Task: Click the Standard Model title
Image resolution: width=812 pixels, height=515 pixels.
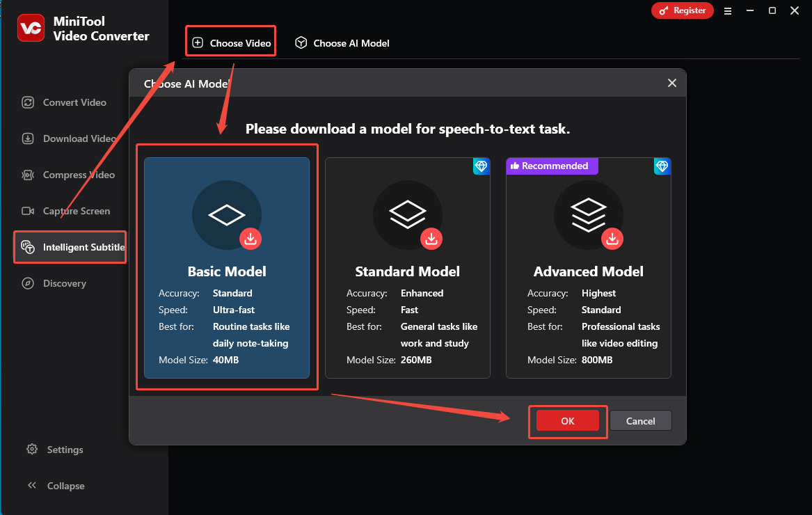Action: click(x=408, y=271)
